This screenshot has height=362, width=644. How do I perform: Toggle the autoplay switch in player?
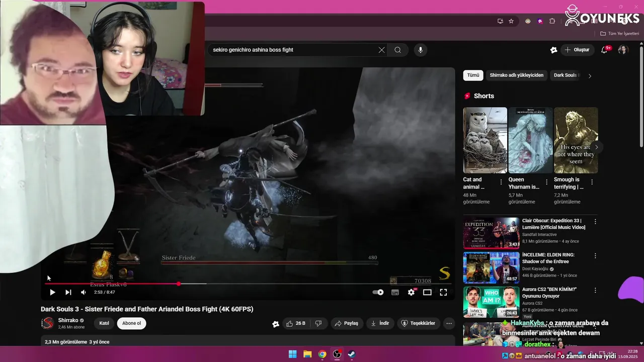tap(378, 292)
